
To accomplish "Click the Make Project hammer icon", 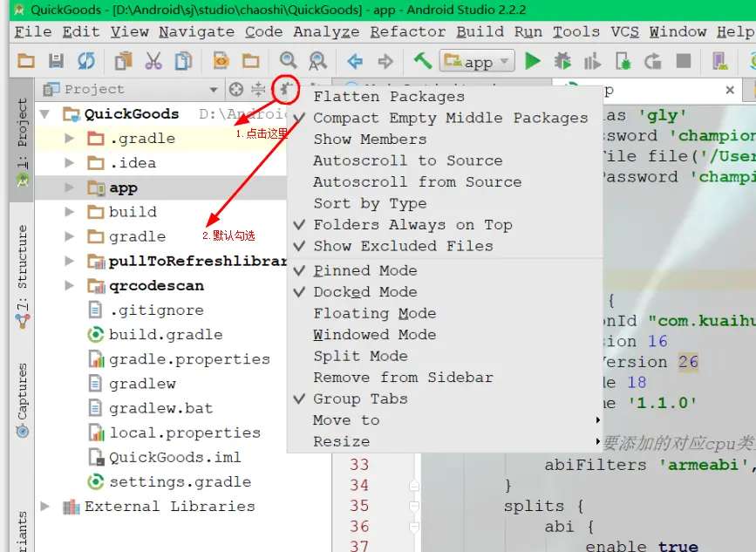I will point(423,61).
